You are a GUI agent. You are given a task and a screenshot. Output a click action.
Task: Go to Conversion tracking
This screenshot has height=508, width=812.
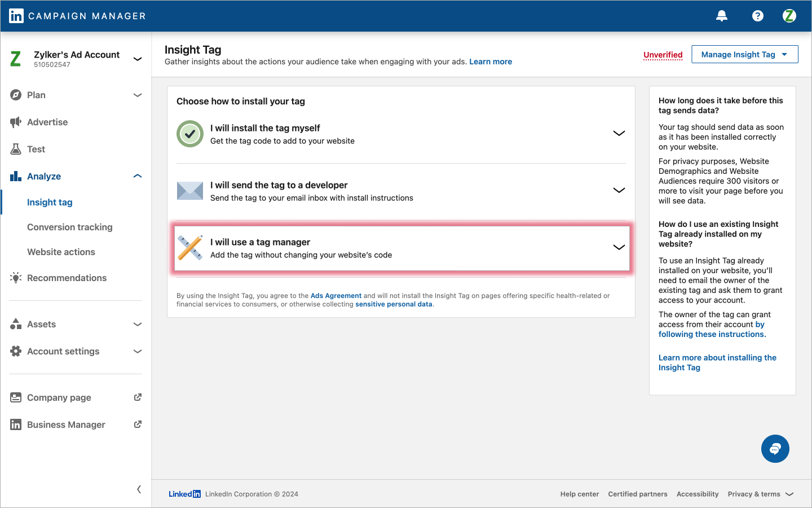pyautogui.click(x=70, y=227)
